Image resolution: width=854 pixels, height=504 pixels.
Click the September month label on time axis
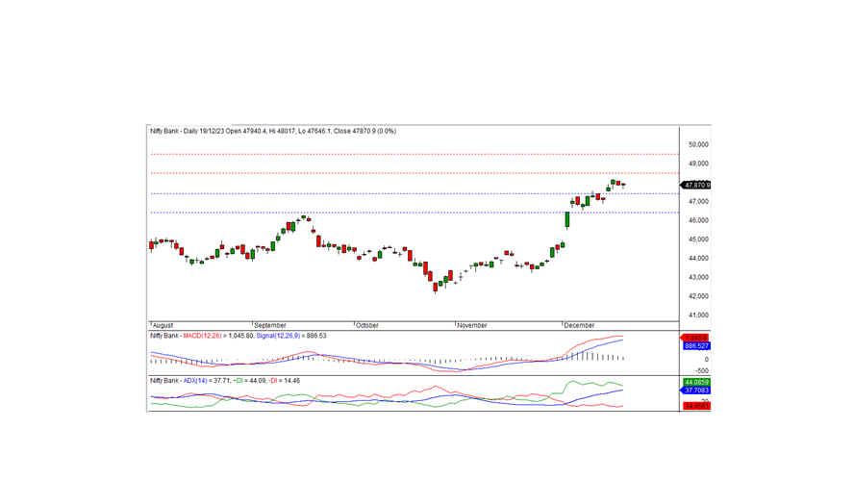(270, 325)
